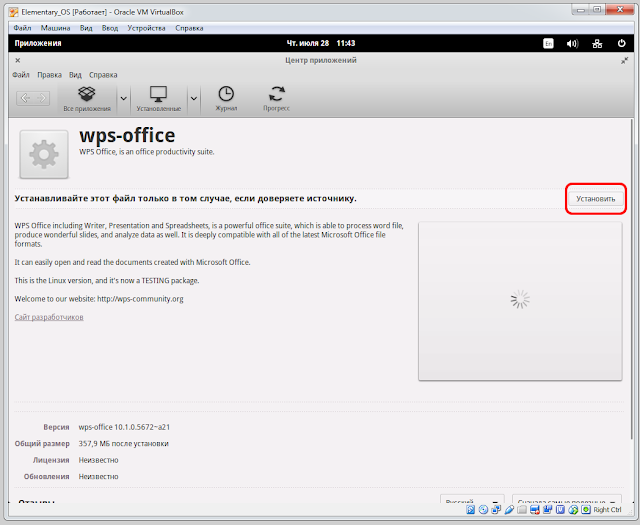This screenshot has width=640, height=525.
Task: Open Software Center Правка menu
Action: pos(49,75)
